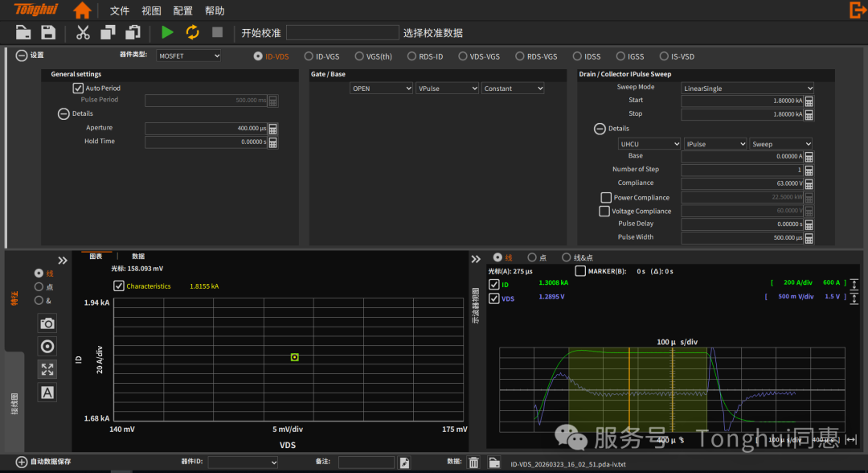Uncheck the Auto Period checkbox
This screenshot has width=868, height=473.
pos(78,88)
